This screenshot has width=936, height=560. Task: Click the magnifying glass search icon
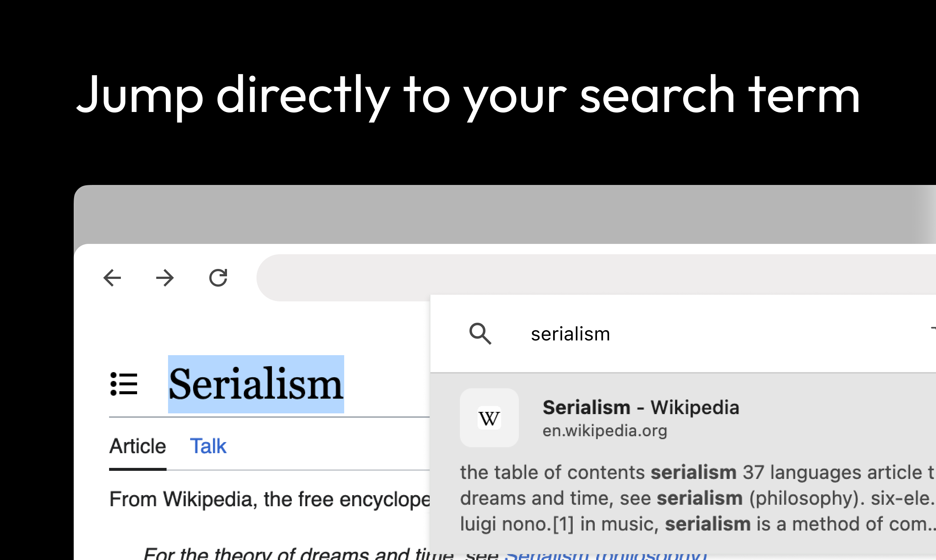480,333
